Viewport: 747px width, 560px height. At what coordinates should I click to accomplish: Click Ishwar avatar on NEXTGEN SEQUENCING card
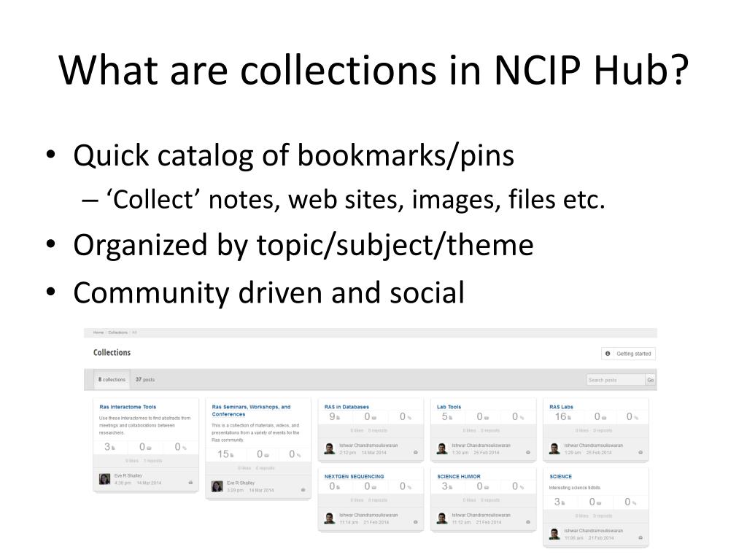[330, 518]
